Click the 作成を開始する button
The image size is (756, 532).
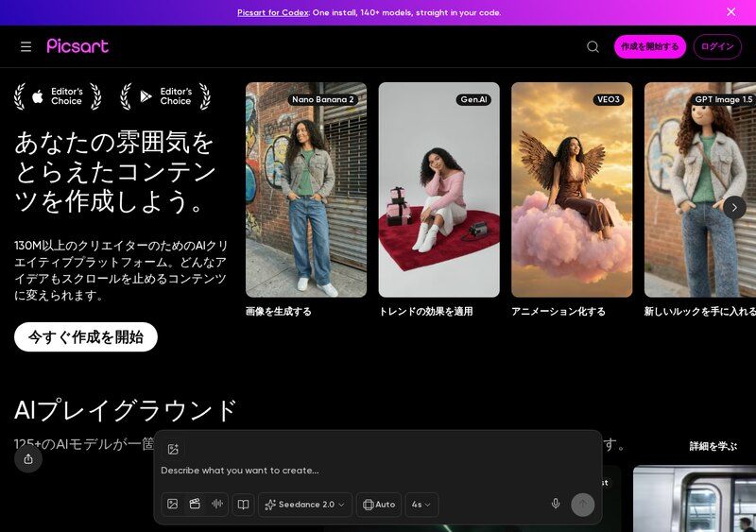coord(649,47)
